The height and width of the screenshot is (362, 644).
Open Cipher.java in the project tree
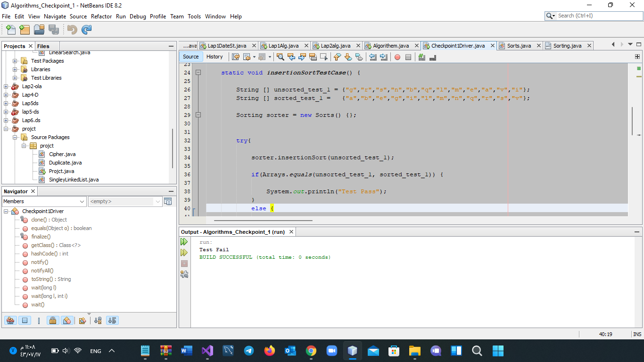point(62,154)
